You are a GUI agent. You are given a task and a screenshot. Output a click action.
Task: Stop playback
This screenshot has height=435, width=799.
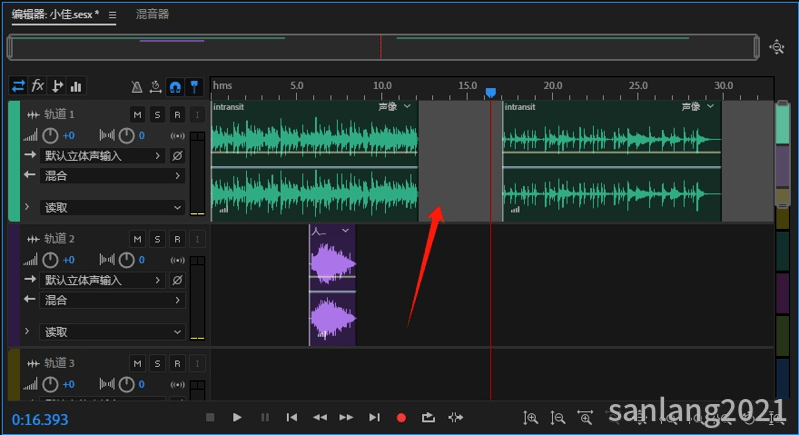tap(210, 417)
